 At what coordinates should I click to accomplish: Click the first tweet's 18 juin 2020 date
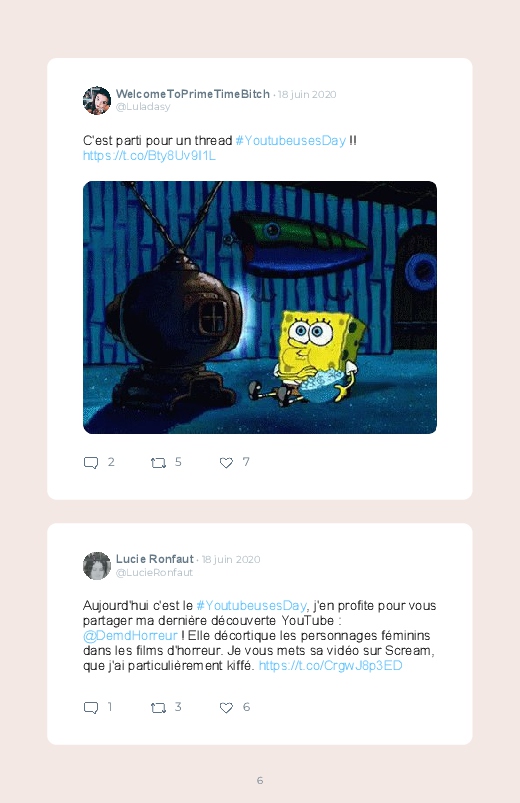pyautogui.click(x=307, y=94)
